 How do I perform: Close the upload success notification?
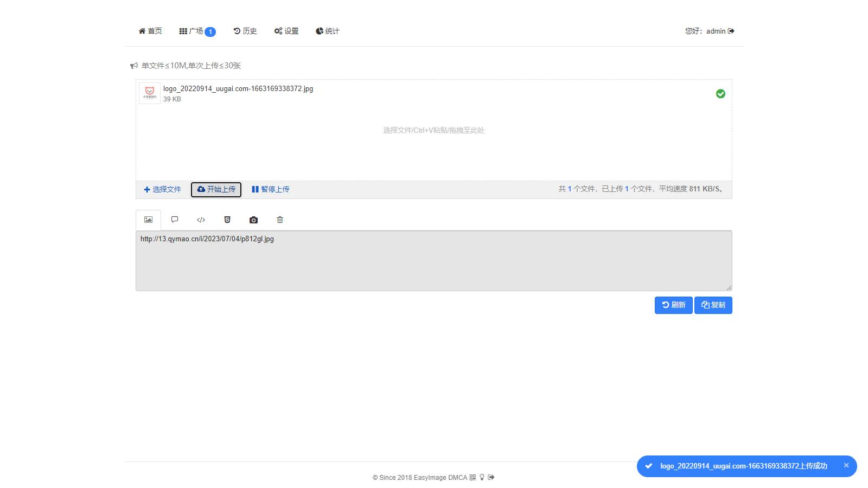point(846,465)
